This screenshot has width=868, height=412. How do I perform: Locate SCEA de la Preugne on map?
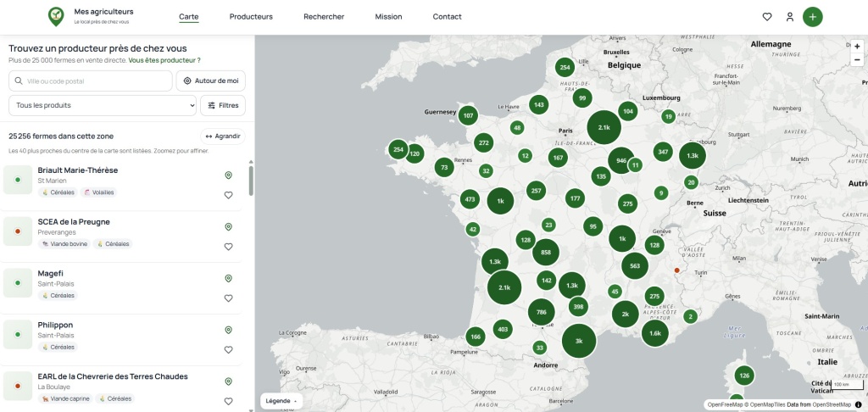click(228, 227)
